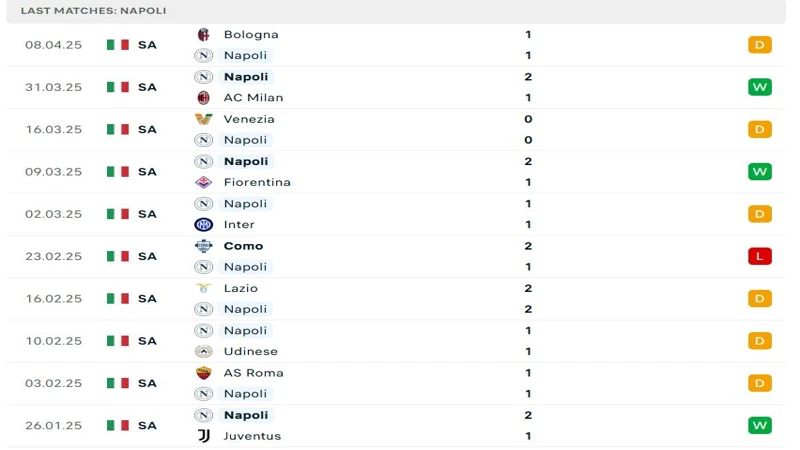This screenshot has height=450, width=800.
Task: Click the Lazio eagle logo
Action: click(x=204, y=288)
